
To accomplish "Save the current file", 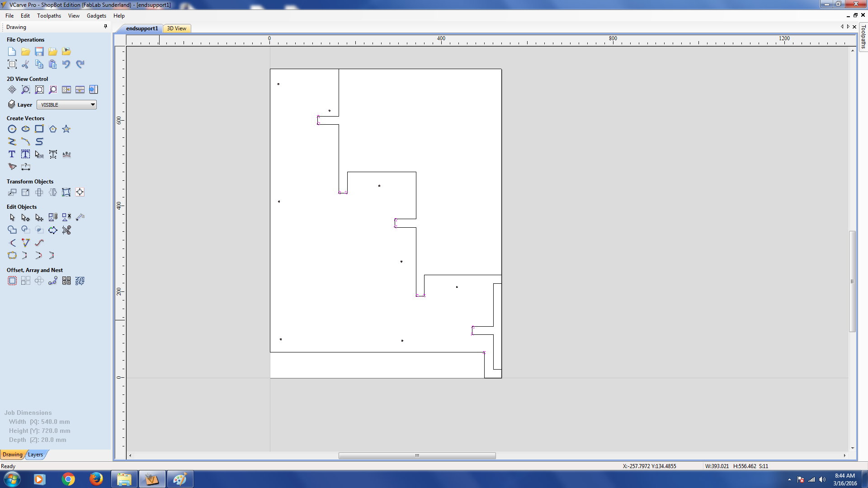I will pos(39,52).
